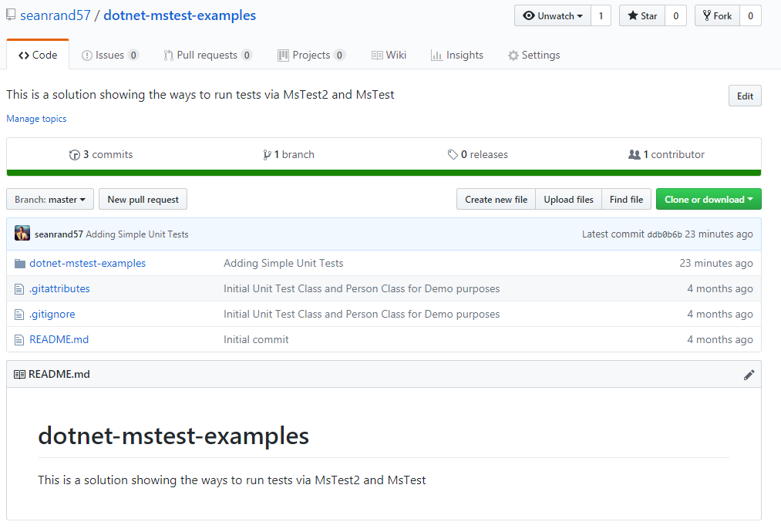Open the .gitignore file
Image resolution: width=781 pixels, height=532 pixels.
[52, 314]
